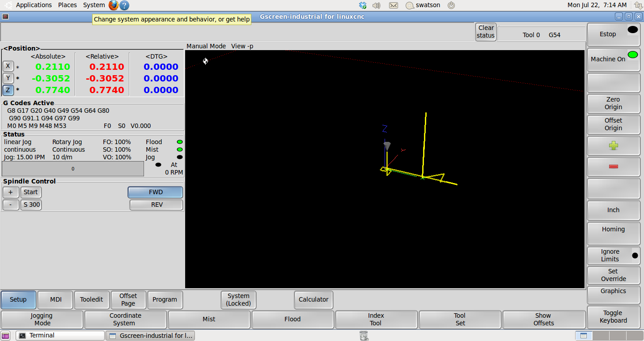This screenshot has height=341, width=644.
Task: Click the trash icon in bottom panel
Action: click(x=364, y=335)
